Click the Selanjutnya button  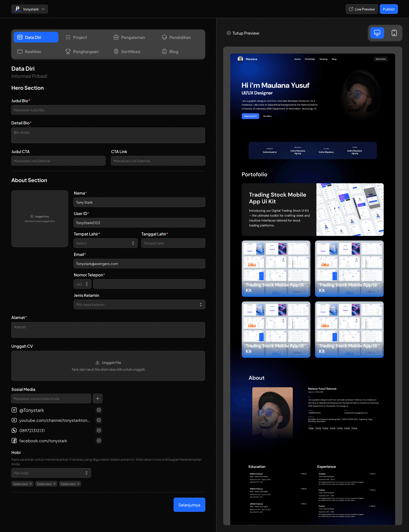pos(189,505)
